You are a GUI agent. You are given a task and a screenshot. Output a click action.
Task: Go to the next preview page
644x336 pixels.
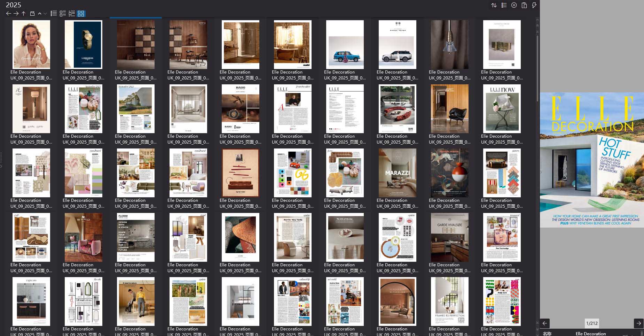[x=638, y=323]
